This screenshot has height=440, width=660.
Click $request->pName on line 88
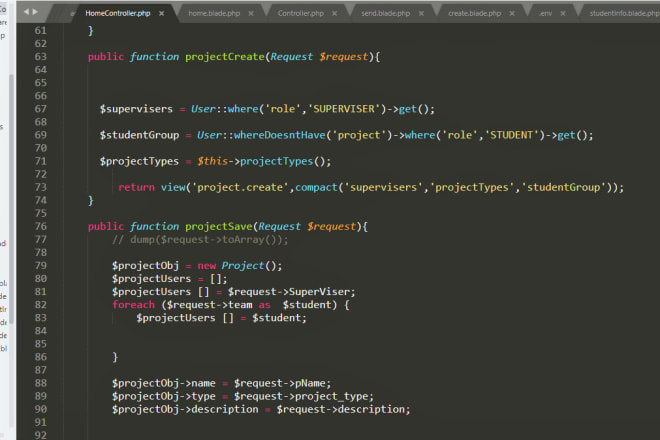[x=282, y=383]
